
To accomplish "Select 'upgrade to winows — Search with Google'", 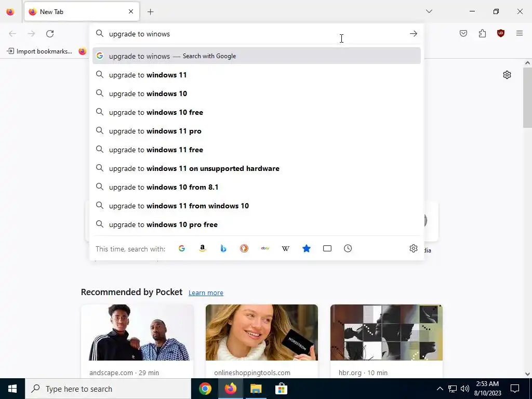I will [x=257, y=56].
